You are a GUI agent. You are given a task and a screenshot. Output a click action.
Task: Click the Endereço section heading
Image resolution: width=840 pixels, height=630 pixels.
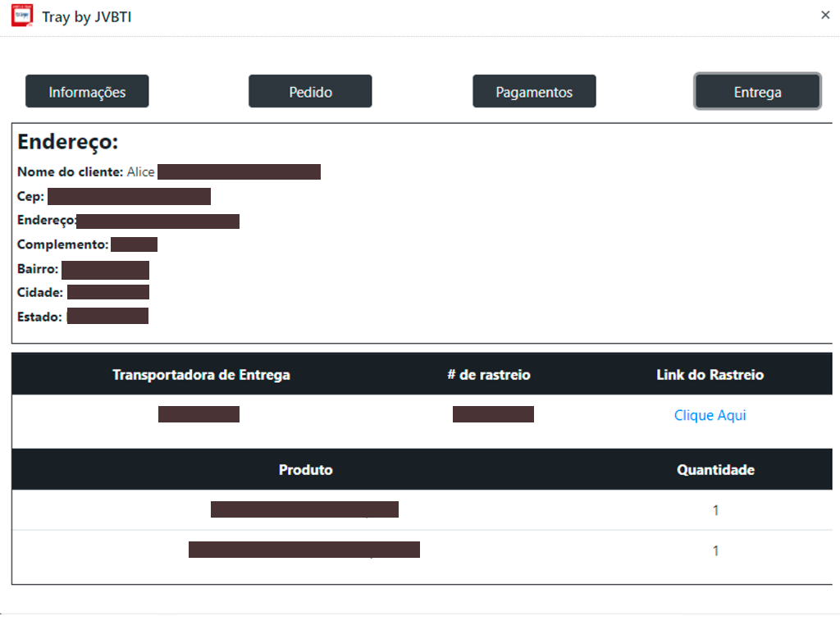pos(68,142)
